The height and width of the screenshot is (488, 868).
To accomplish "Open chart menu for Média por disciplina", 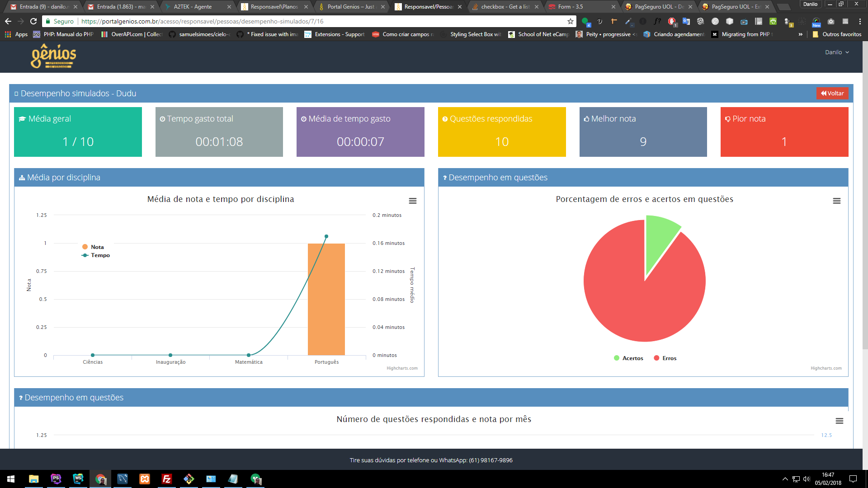I will point(412,201).
